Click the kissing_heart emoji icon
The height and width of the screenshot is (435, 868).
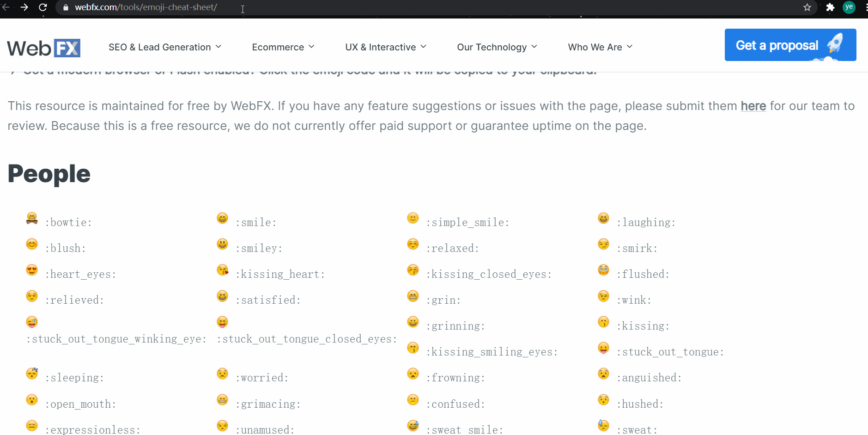coord(222,270)
